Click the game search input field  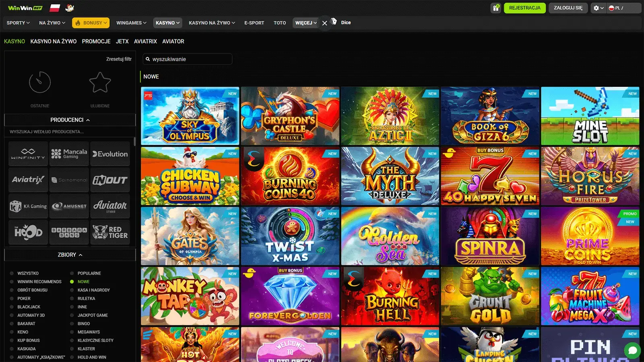(x=188, y=59)
